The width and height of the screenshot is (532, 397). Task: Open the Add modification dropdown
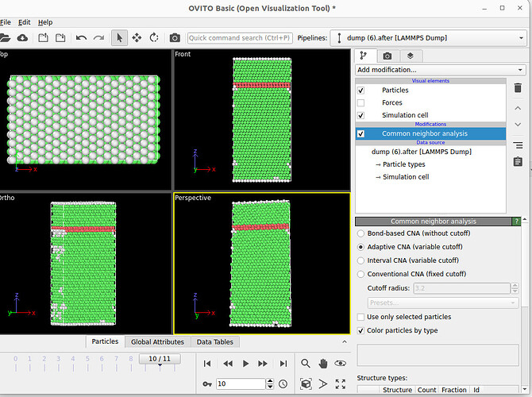[441, 70]
